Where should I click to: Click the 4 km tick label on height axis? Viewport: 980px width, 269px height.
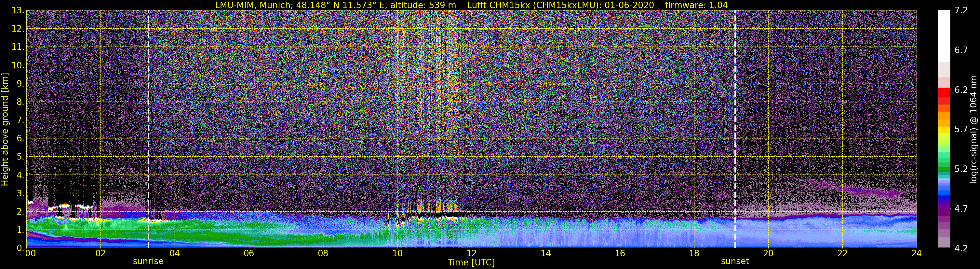click(20, 175)
